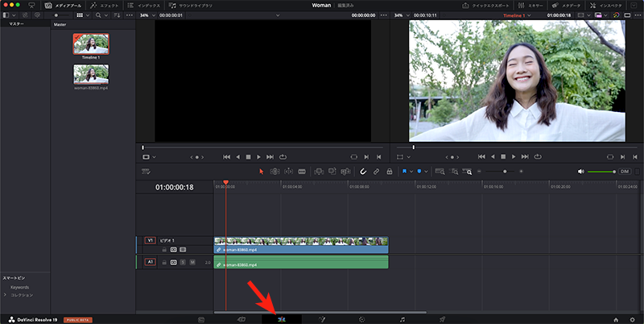Click the Full Extent Zoom icon
This screenshot has height=324, width=644.
(x=440, y=172)
